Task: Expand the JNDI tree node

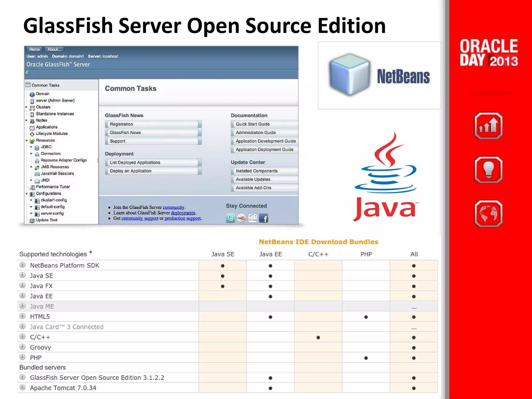Action: tap(31, 180)
